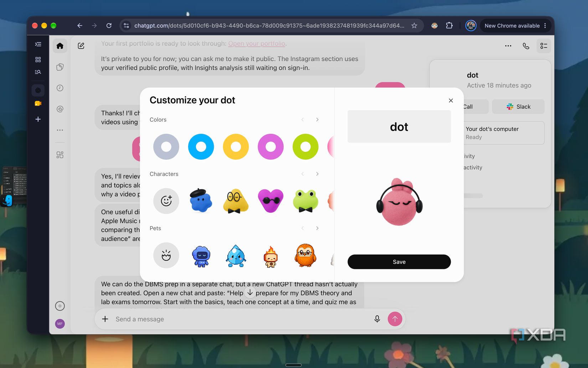Image resolution: width=588 pixels, height=368 pixels.
Task: Open your portfolio link
Action: 257,44
